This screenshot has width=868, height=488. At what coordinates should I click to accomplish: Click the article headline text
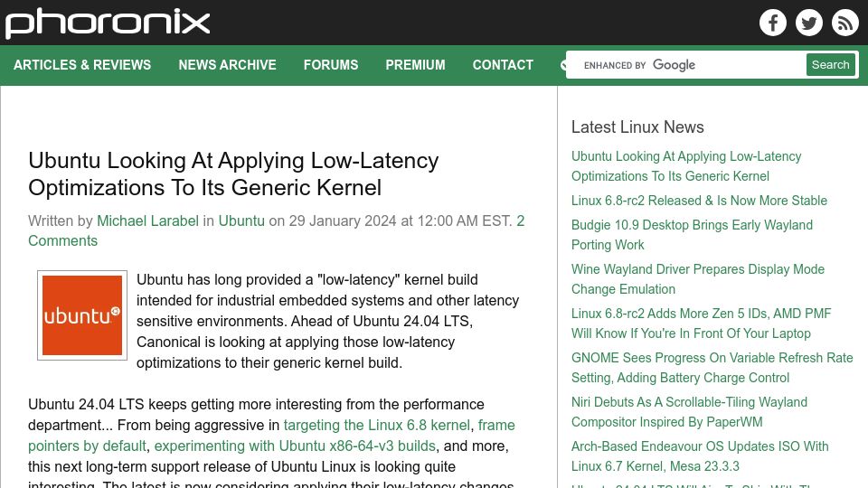click(x=233, y=174)
